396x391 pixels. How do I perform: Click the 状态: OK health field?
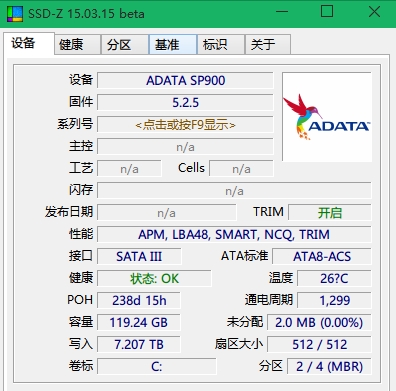coord(154,279)
